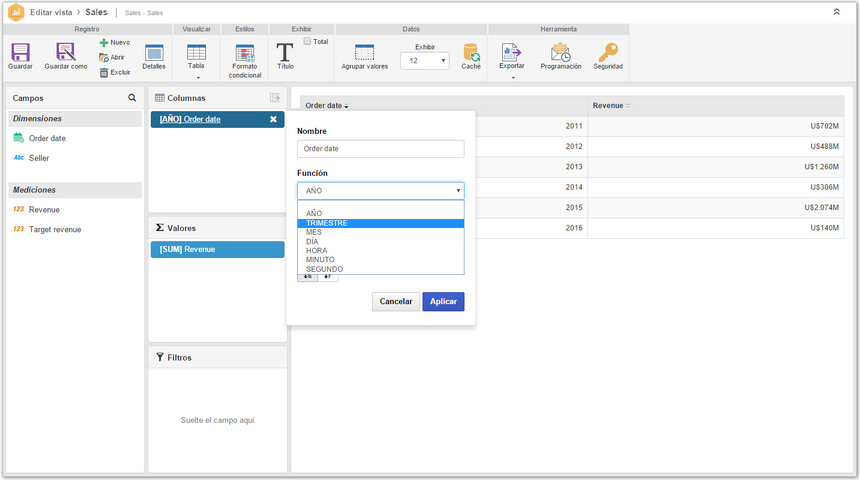Click the 2013 table cell
860x480 pixels.
click(574, 167)
